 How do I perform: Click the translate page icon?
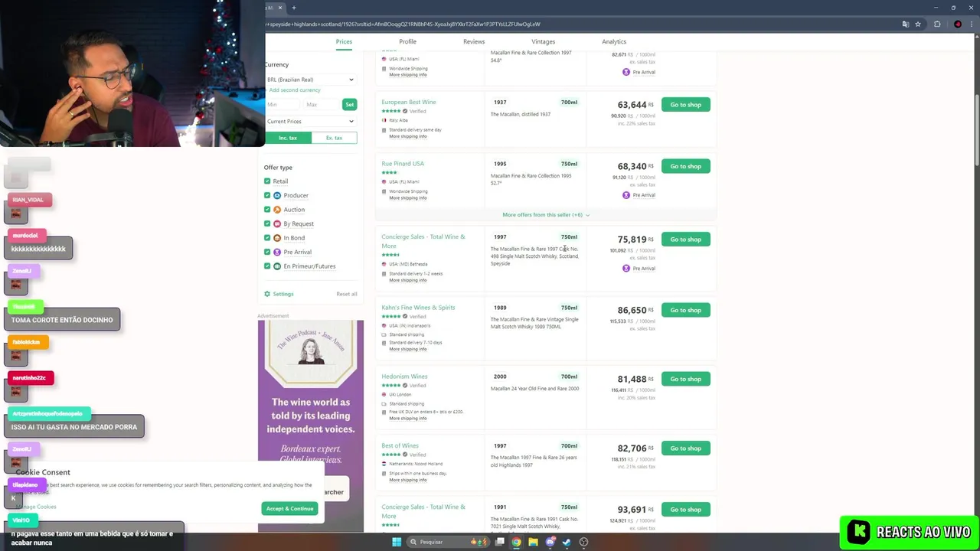[905, 24]
